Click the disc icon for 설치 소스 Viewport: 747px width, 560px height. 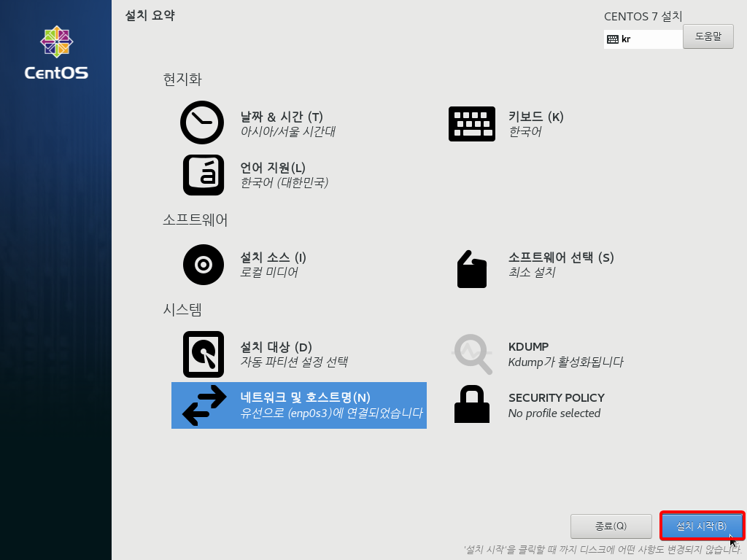pyautogui.click(x=204, y=265)
